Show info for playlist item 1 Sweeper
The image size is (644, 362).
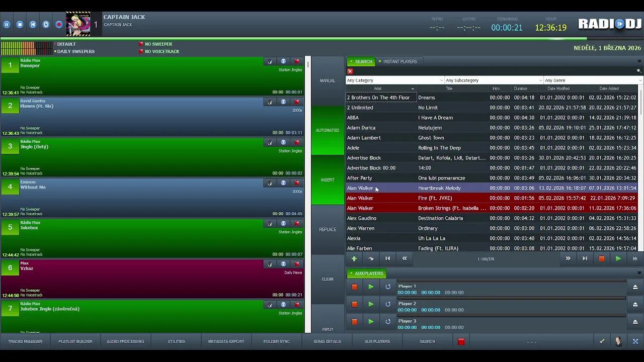283,61
